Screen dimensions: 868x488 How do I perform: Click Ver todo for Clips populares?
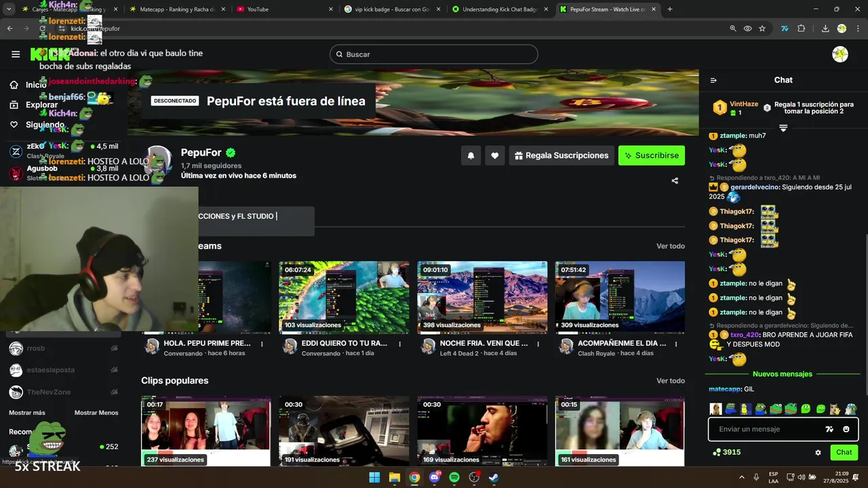click(x=671, y=381)
